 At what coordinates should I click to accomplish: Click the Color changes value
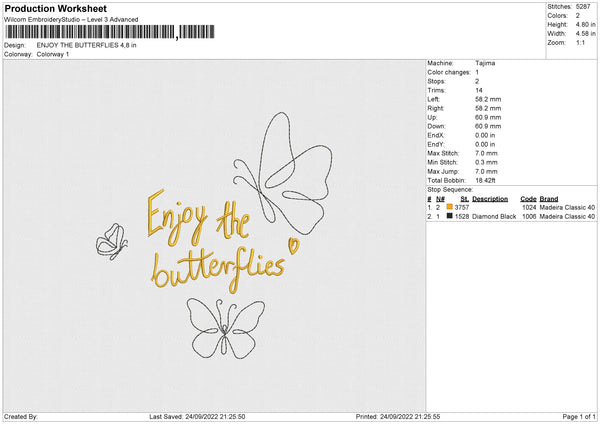(477, 72)
